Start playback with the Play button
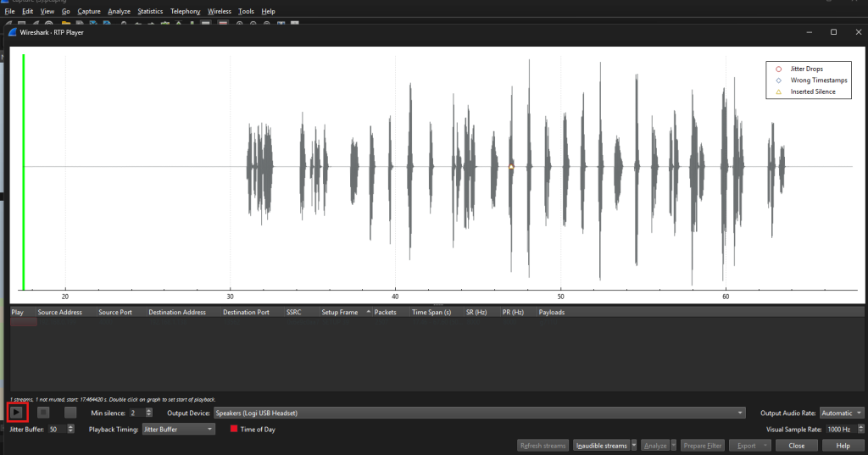The image size is (868, 455). 17,413
